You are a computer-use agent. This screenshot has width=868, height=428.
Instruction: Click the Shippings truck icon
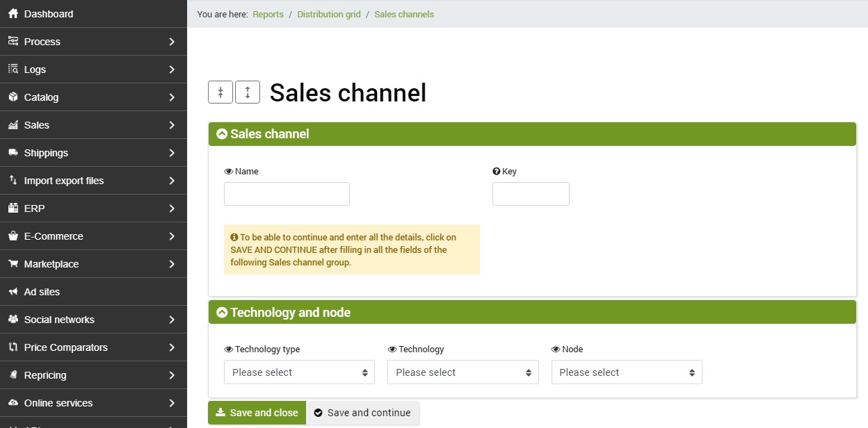click(13, 153)
